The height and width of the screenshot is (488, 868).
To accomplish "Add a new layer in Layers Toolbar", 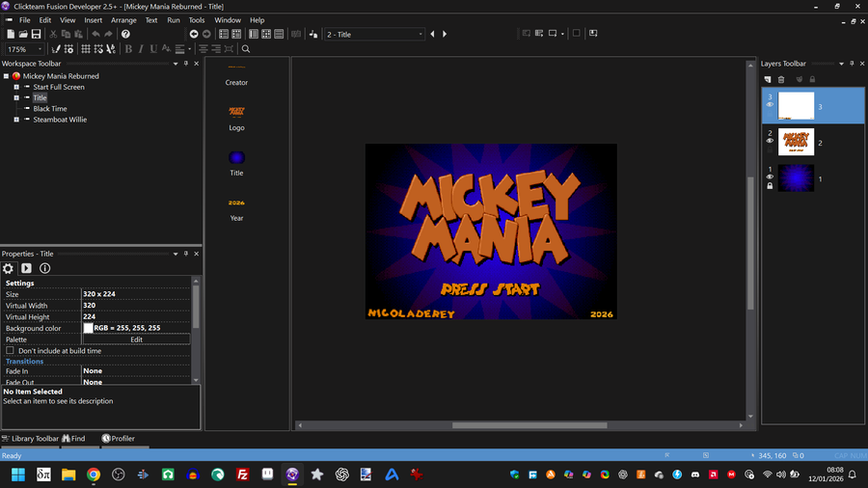I will click(768, 80).
